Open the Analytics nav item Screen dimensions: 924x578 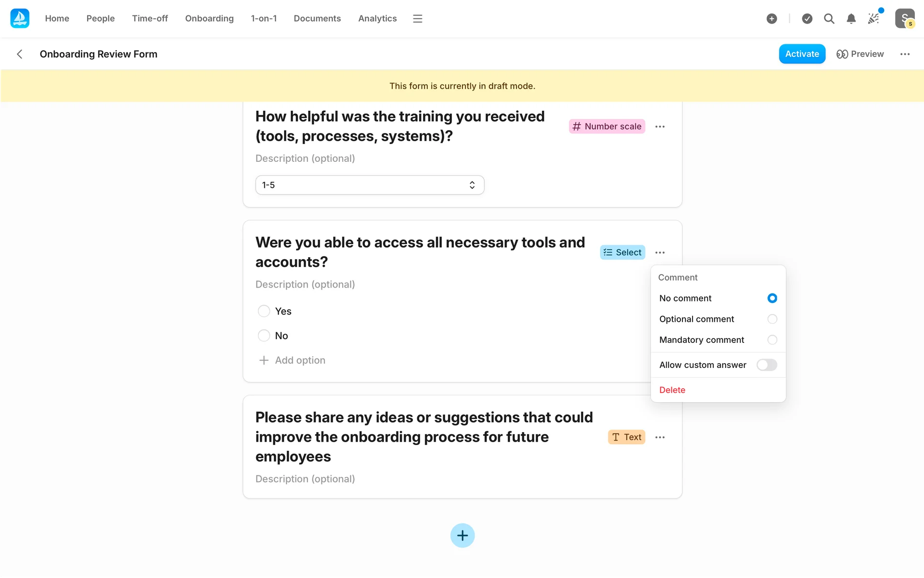click(x=377, y=18)
